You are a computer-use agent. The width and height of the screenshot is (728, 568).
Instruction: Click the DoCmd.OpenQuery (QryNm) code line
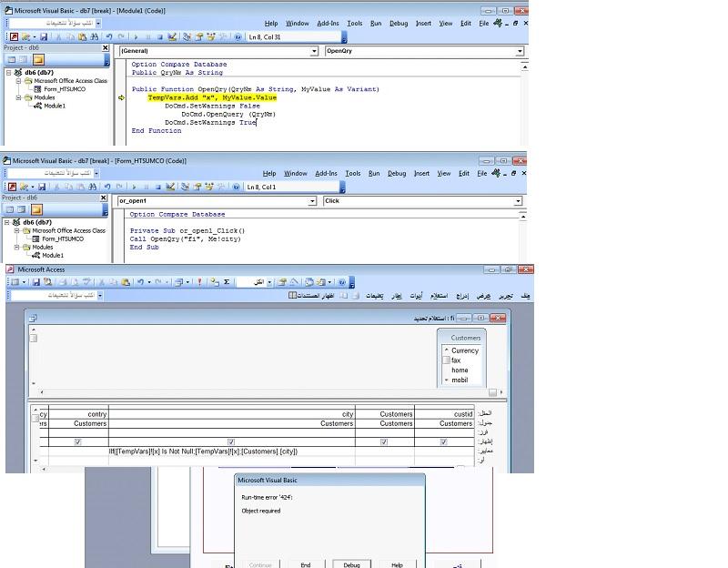(x=228, y=115)
